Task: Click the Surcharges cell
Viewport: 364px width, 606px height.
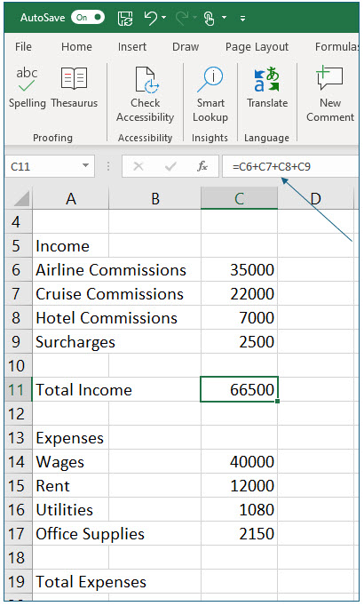Action: tap(71, 341)
